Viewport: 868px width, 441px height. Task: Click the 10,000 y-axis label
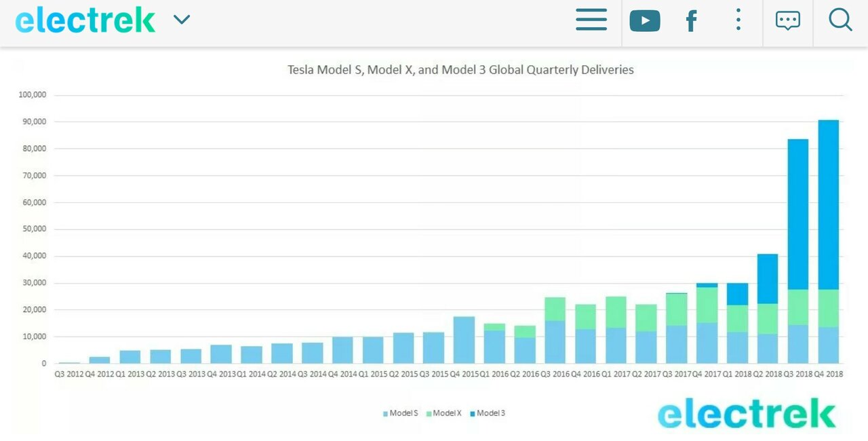[34, 337]
